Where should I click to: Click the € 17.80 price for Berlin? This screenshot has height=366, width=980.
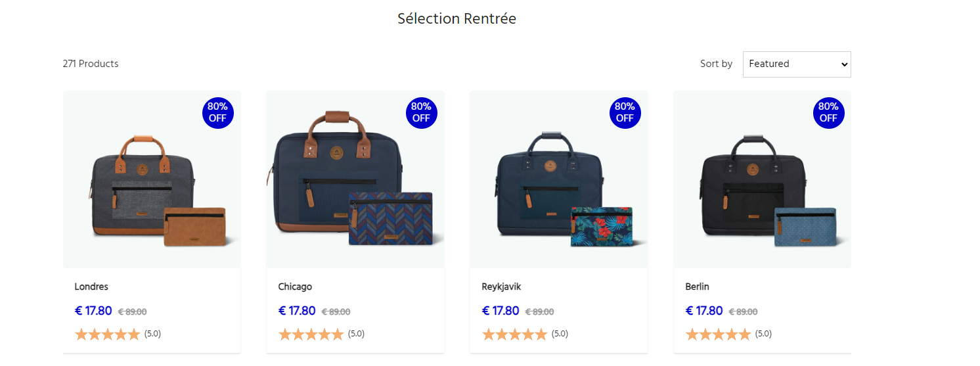click(x=704, y=311)
